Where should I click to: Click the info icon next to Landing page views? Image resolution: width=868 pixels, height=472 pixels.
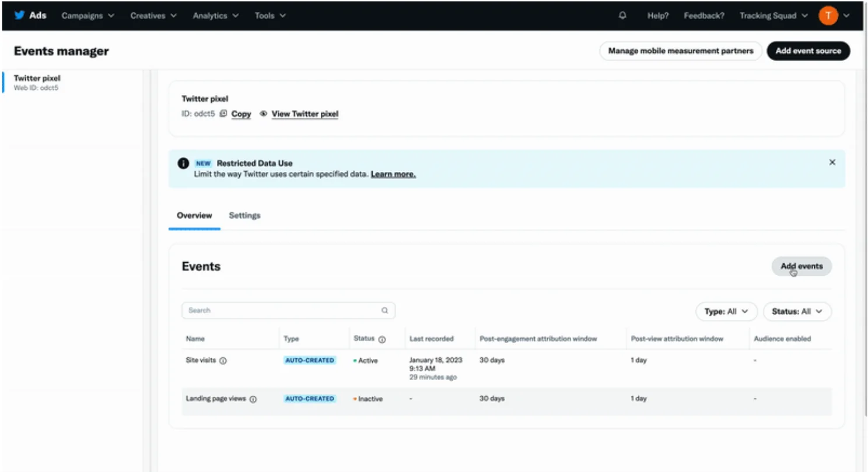point(253,399)
